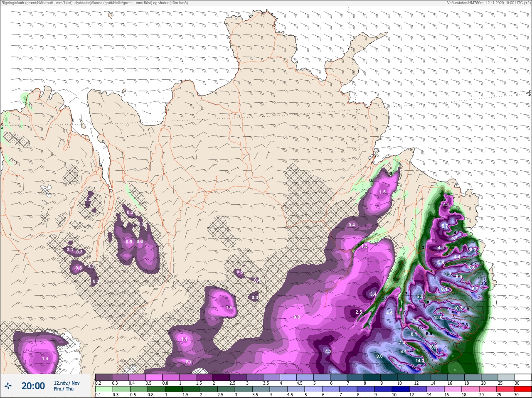Click the four-point star icon beside 20:00
Screen dimensions: 532x398
tap(8, 386)
